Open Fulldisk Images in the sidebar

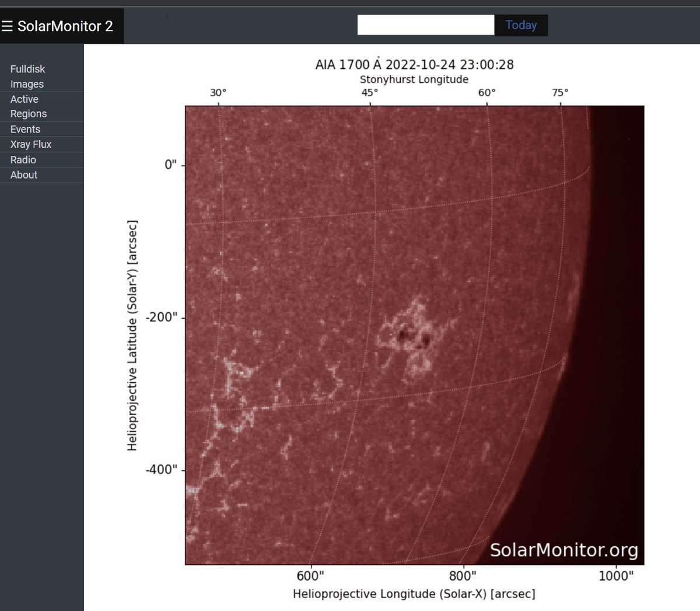[x=42, y=76]
